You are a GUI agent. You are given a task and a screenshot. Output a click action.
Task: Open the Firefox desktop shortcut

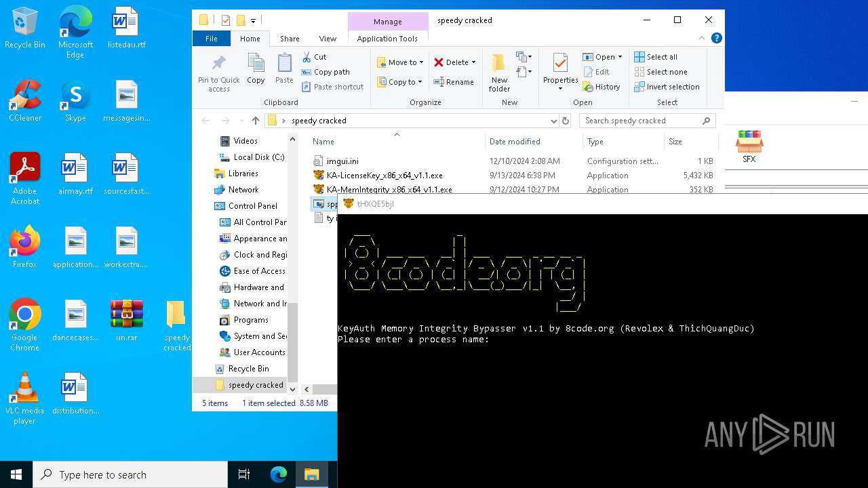click(x=25, y=247)
